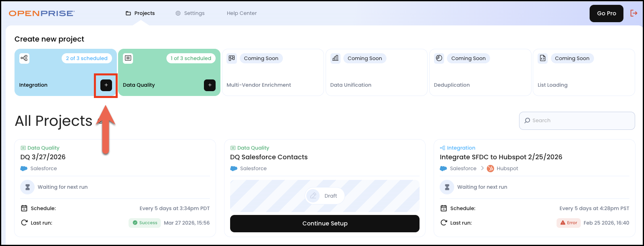Open the Projects tab
Viewport: 644px width, 246px height.
[x=140, y=13]
